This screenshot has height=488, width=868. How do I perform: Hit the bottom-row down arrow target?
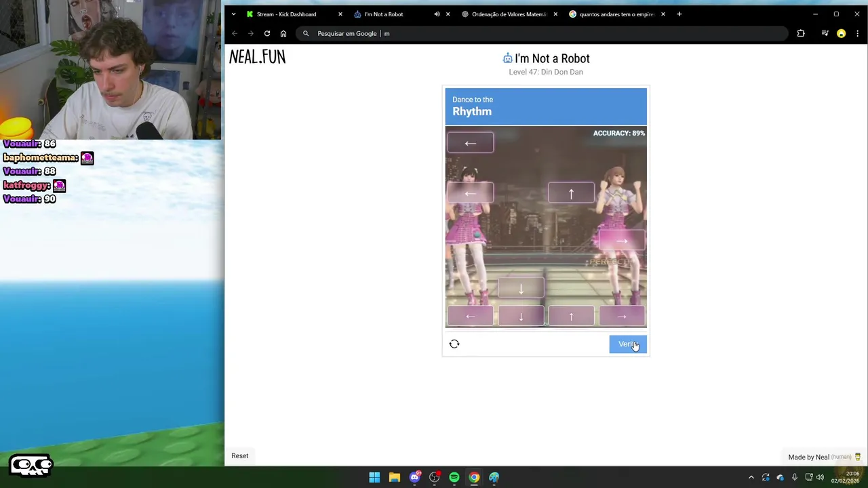coord(521,317)
